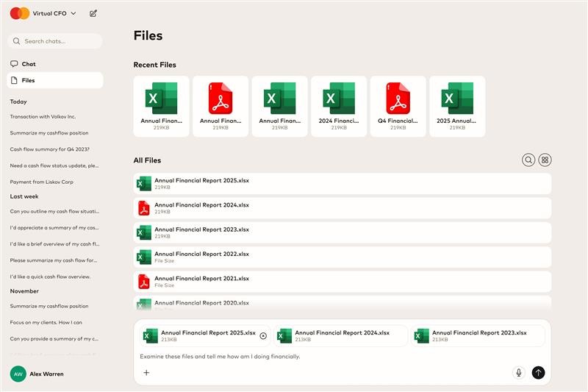This screenshot has height=392, width=588.
Task: Remove the attached Annual Financial Report 2025.xlsx
Action: pyautogui.click(x=263, y=336)
